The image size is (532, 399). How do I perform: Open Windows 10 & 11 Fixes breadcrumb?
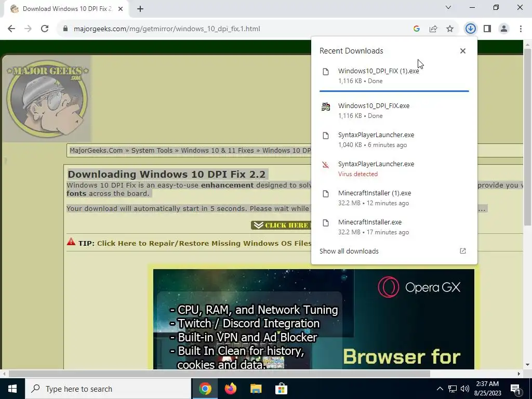217,150
